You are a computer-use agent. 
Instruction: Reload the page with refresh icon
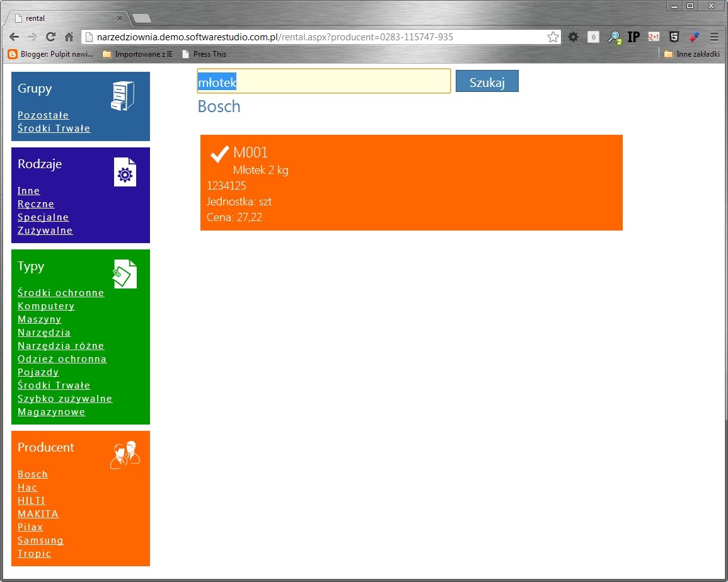(x=50, y=37)
